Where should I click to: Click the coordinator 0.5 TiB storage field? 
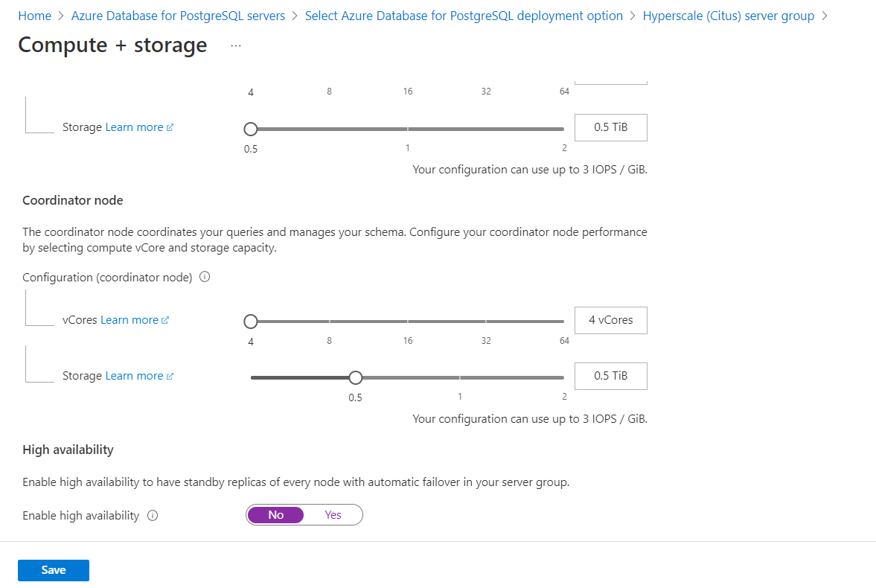point(610,376)
